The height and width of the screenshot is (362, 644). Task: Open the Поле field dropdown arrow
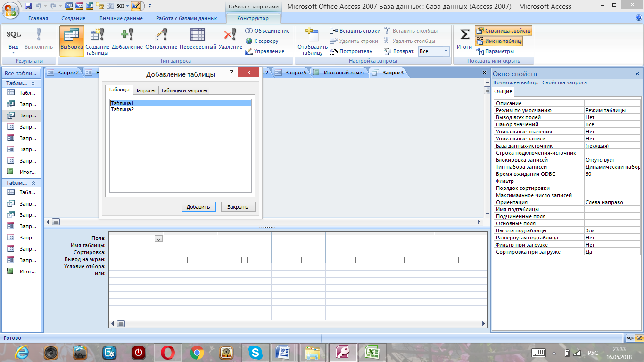[158, 239]
